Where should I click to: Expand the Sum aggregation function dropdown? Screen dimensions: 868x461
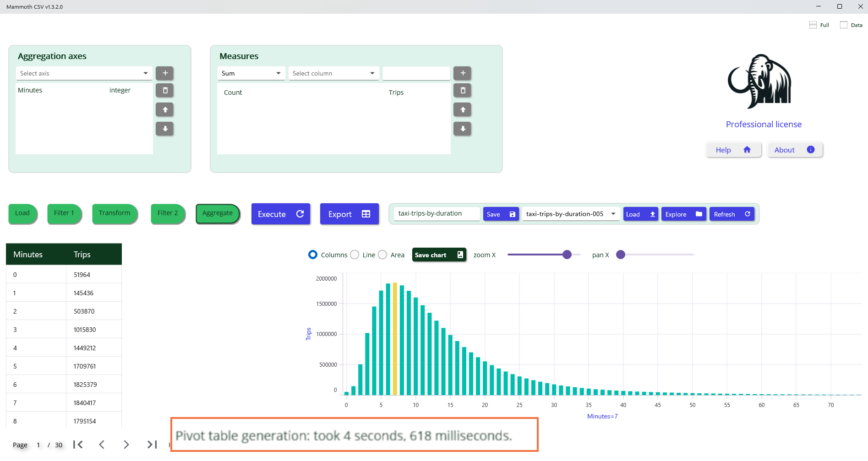click(251, 73)
